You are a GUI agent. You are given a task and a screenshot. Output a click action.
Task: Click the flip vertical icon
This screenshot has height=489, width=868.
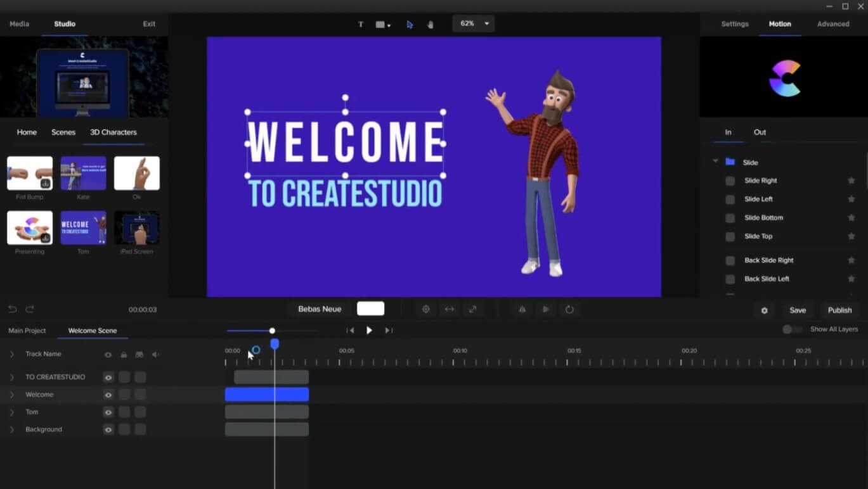546,309
